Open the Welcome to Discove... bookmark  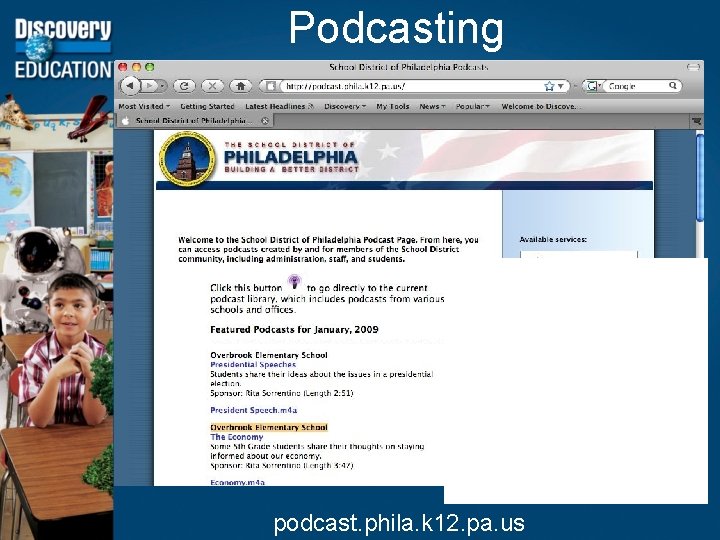pyautogui.click(x=541, y=106)
